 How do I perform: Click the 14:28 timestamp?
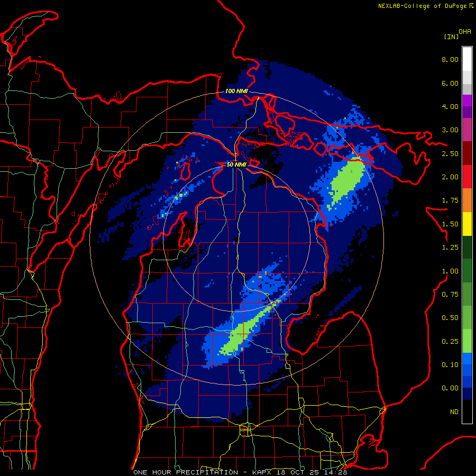point(336,472)
